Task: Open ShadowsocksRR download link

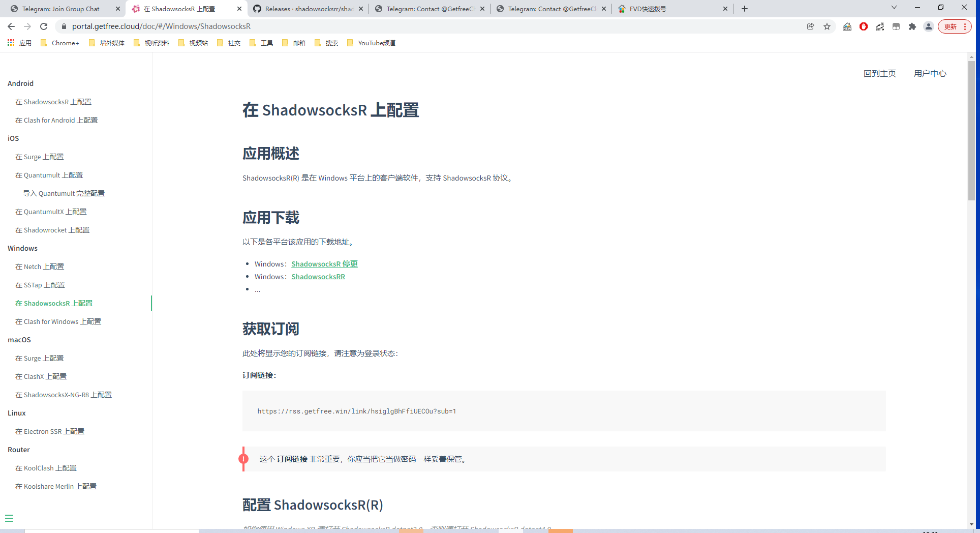Action: pyautogui.click(x=318, y=277)
